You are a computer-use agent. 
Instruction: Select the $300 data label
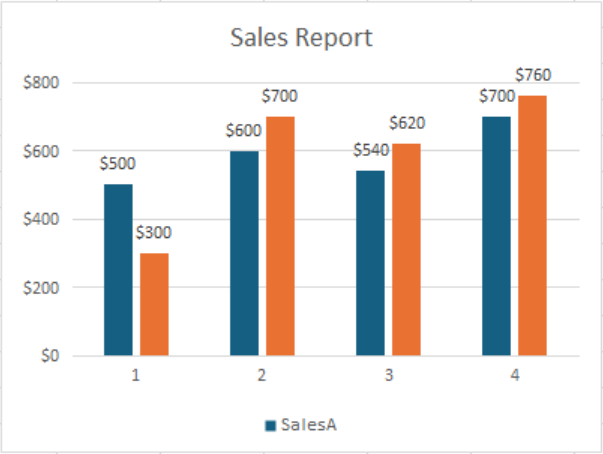[154, 233]
